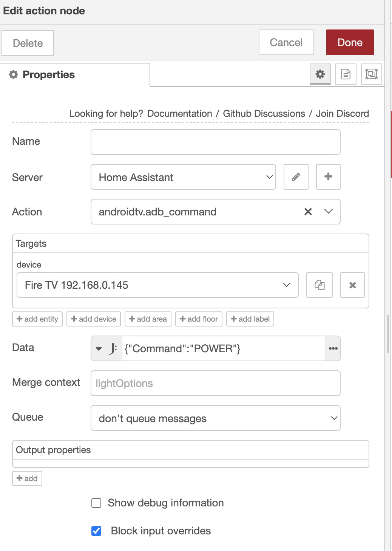Remove the Fire TV device target
This screenshot has width=392, height=551.
(x=352, y=285)
